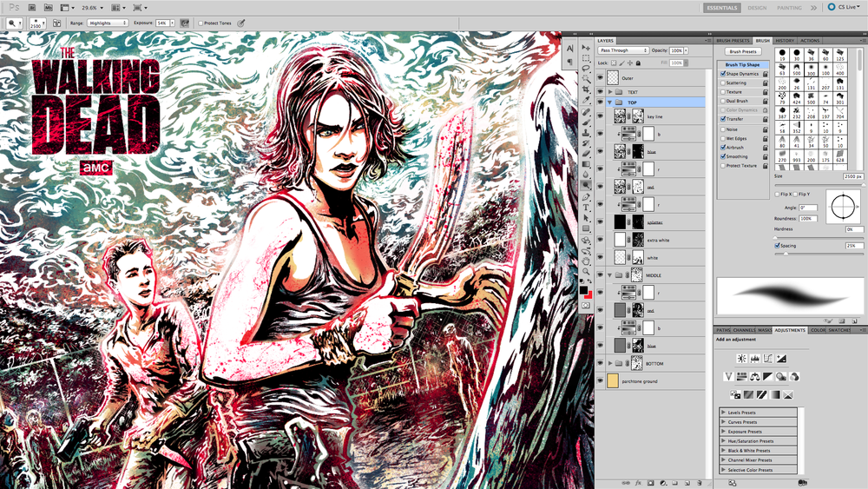Add a Brightness/Contrast adjustment

(x=742, y=359)
